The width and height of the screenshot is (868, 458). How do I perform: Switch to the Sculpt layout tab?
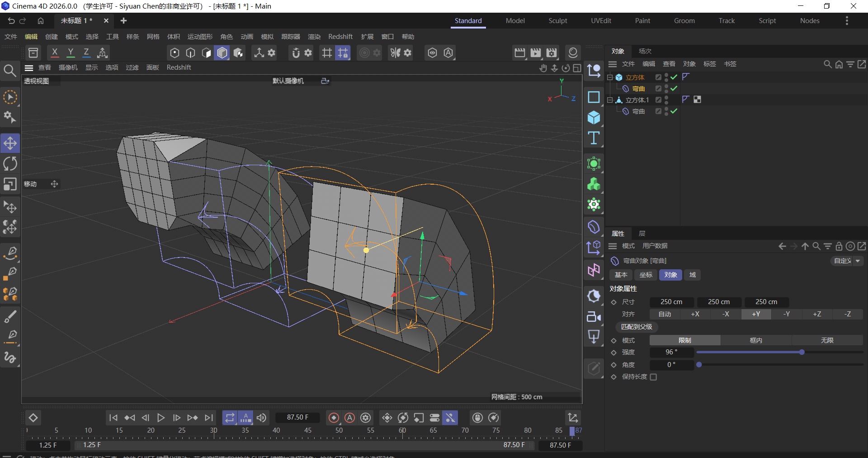[x=557, y=21]
